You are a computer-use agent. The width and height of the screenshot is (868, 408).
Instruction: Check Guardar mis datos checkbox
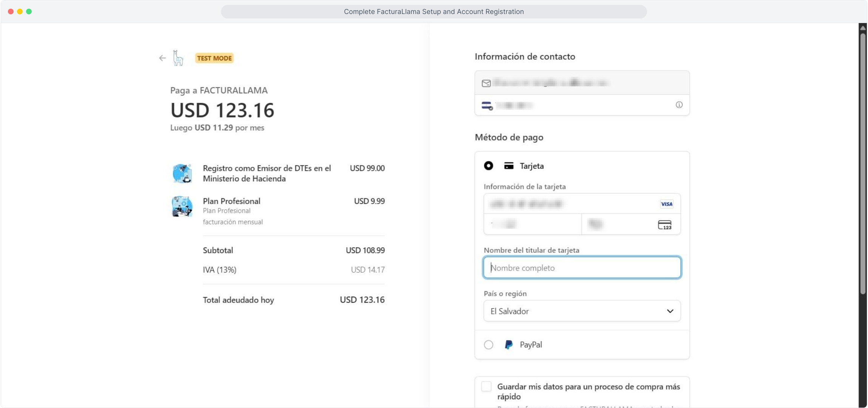pos(487,386)
